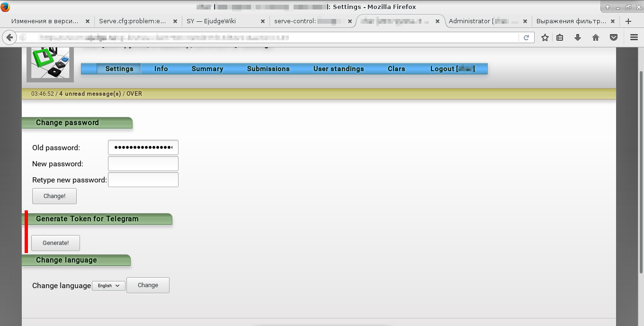The height and width of the screenshot is (326, 644).
Task: Close the Serve.cfg:problem tab
Action: (x=175, y=21)
